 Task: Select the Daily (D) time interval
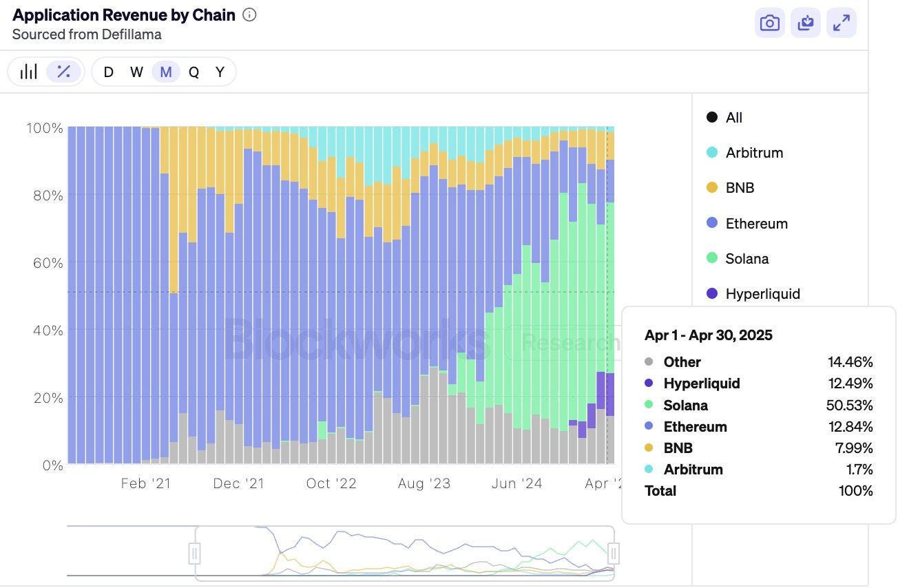[x=108, y=71]
